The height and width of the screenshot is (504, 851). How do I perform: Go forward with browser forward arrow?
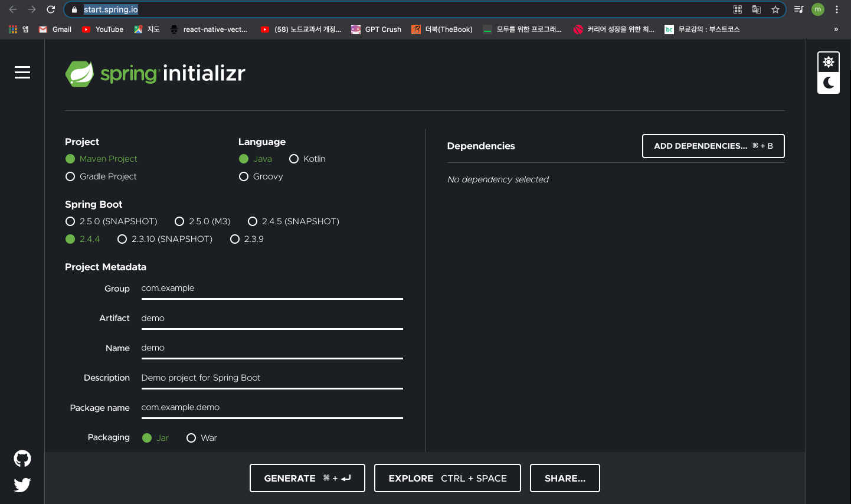click(x=32, y=9)
